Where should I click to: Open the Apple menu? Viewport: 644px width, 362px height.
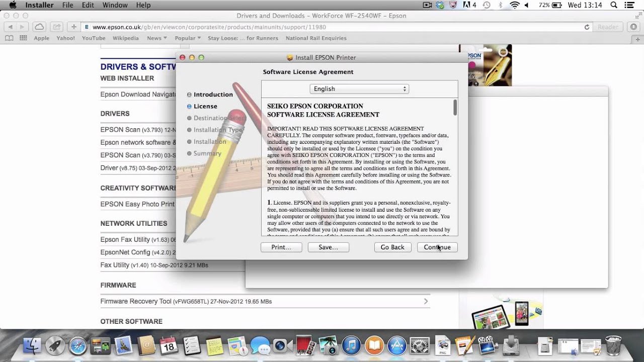[13, 5]
